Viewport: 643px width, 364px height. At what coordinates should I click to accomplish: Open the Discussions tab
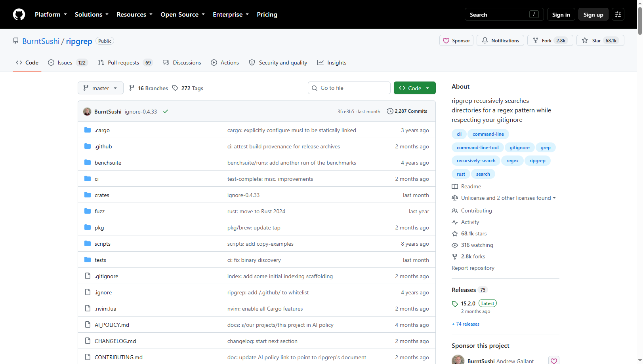pyautogui.click(x=182, y=63)
